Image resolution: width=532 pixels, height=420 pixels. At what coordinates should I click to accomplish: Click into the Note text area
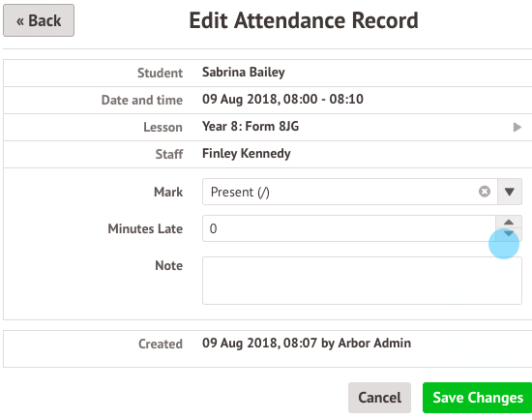[x=362, y=281]
